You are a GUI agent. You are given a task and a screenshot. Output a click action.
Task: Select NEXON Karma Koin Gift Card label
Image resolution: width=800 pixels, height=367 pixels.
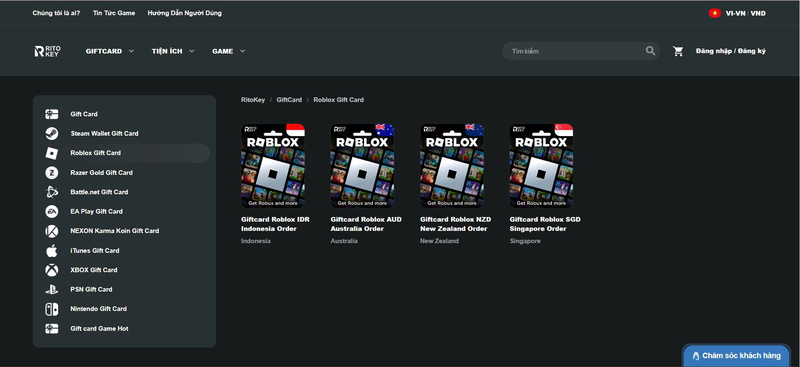click(115, 231)
